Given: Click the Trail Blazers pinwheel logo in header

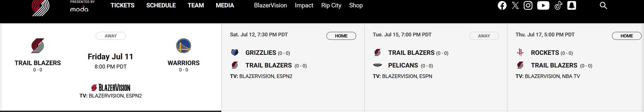Looking at the screenshot, I should tap(40, 8).
